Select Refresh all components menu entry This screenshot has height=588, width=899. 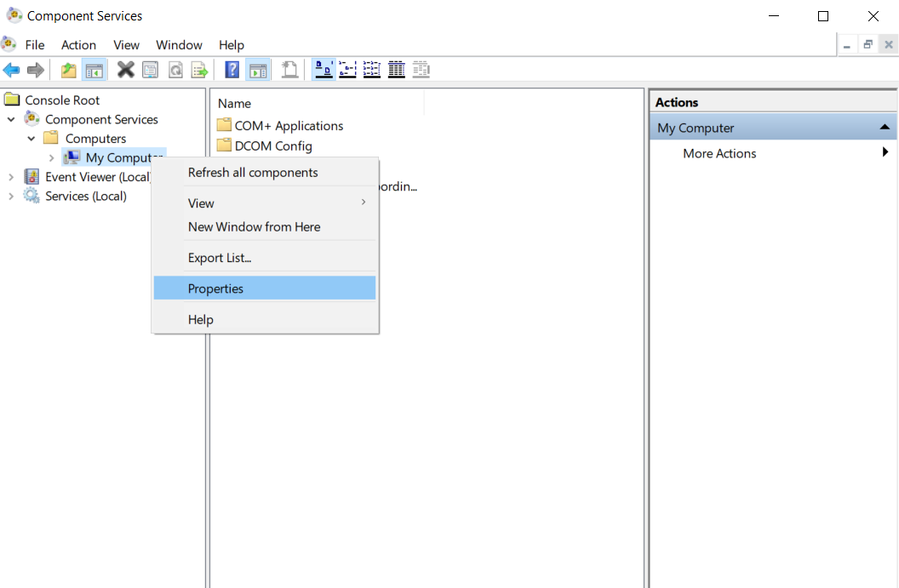coord(253,173)
